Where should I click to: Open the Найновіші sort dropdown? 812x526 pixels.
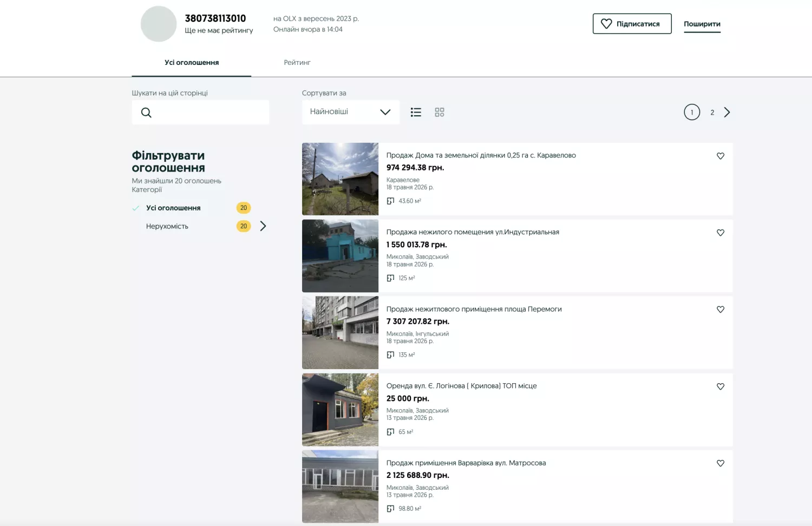(x=351, y=112)
